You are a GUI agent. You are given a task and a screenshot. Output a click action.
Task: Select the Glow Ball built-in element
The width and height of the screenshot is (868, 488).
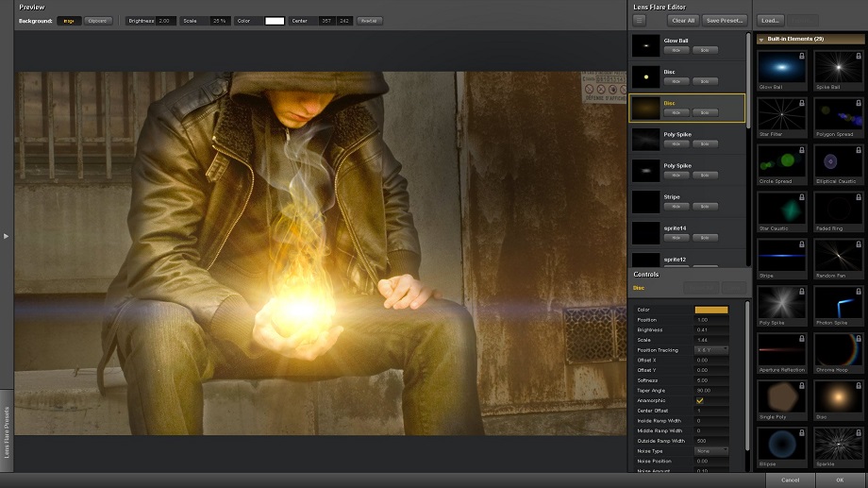point(780,67)
